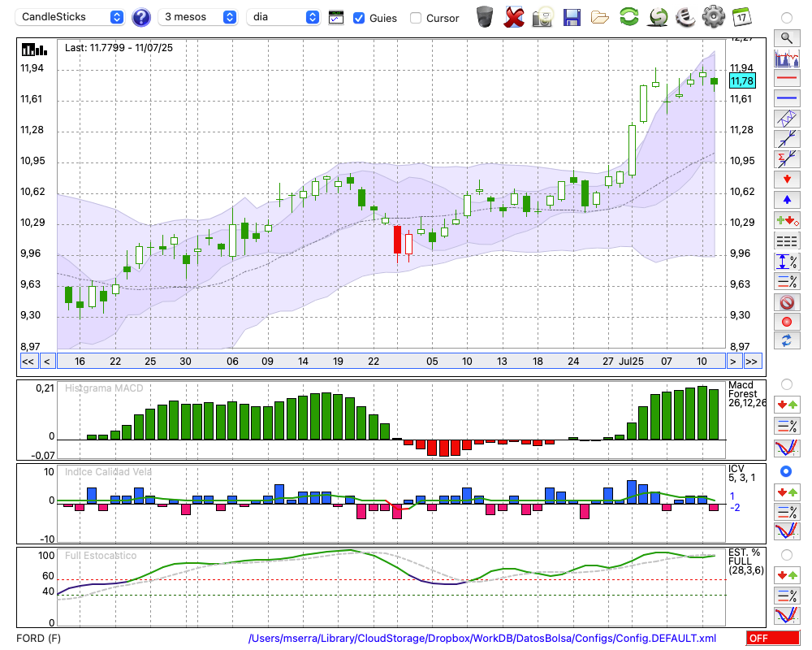Click the red X delete icon
The width and height of the screenshot is (812, 650).
pos(514,17)
